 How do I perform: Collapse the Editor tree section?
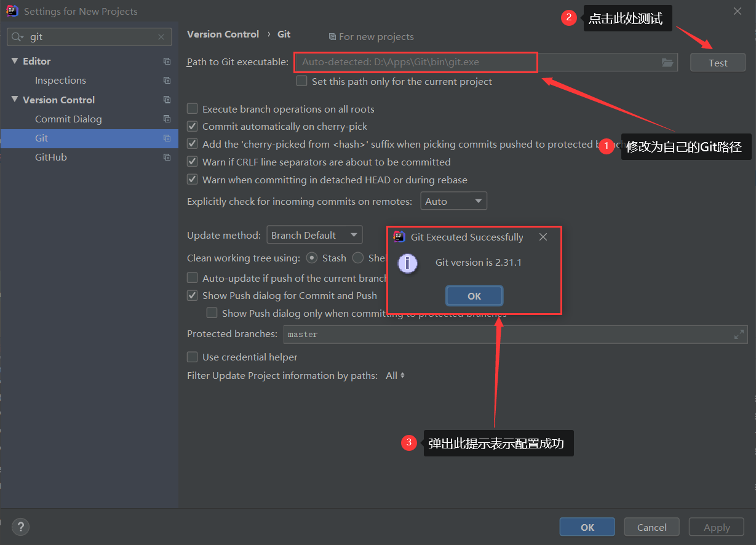15,62
